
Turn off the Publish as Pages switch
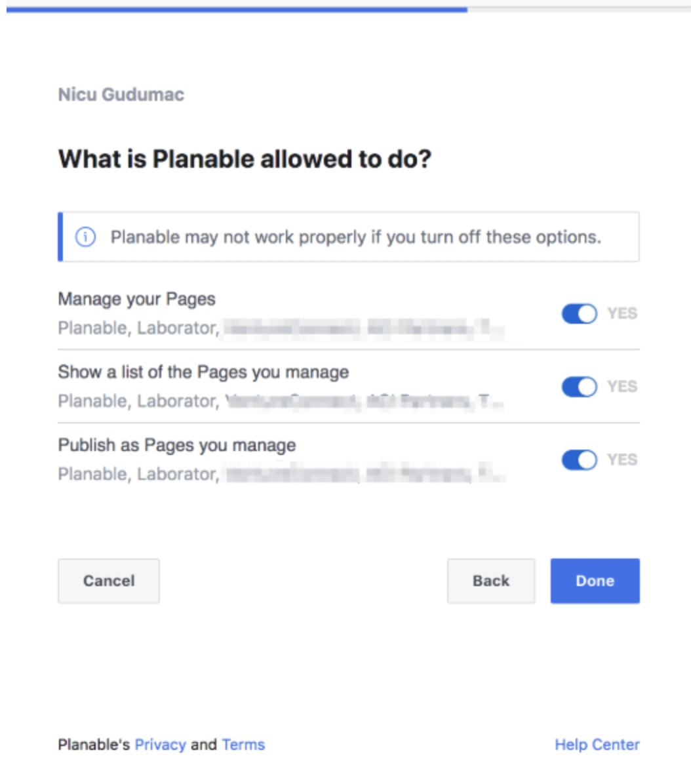(579, 460)
